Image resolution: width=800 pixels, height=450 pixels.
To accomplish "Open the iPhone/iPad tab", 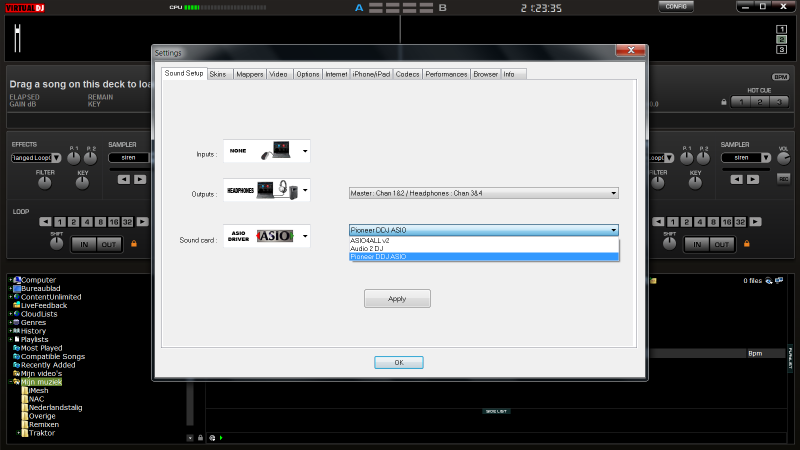I will (371, 74).
